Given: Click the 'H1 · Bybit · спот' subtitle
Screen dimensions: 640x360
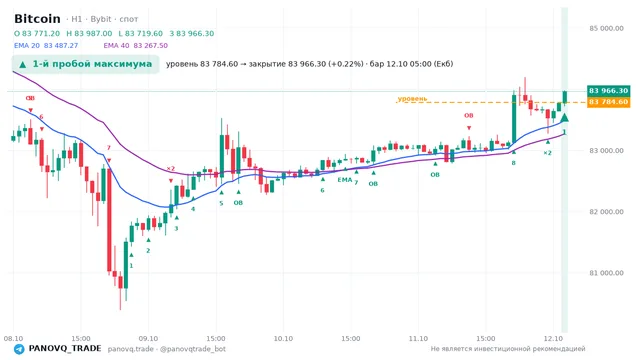Looking at the screenshot, I should point(102,19).
